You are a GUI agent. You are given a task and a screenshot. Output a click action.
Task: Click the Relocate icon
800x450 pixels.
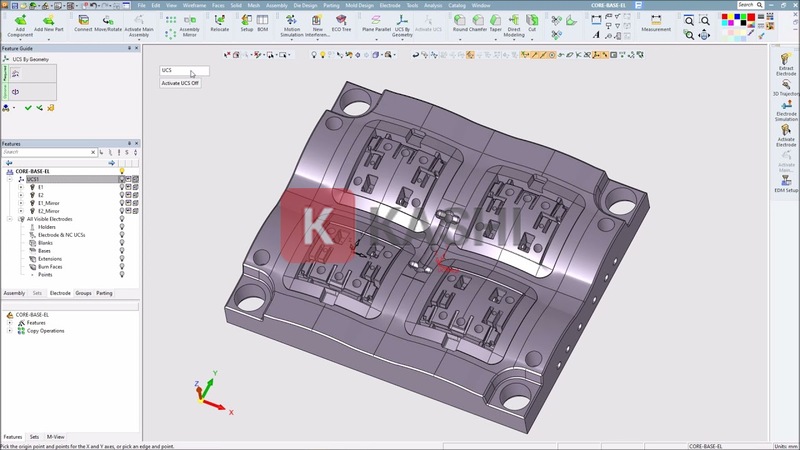(219, 20)
